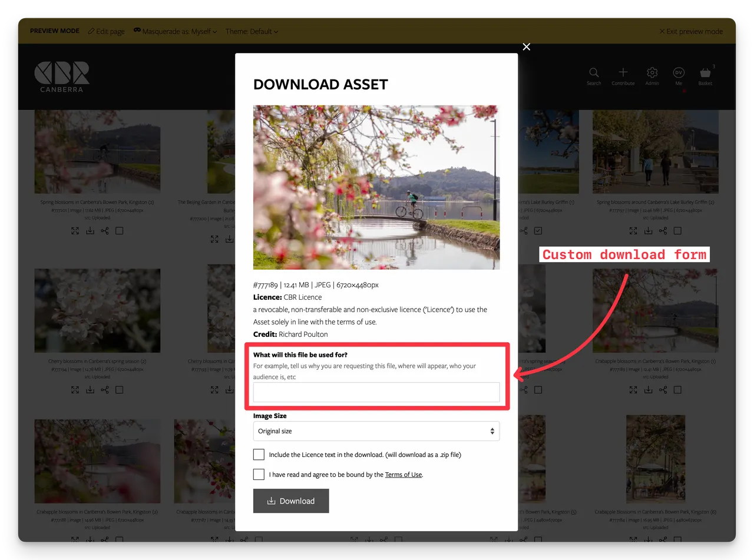Click the share icon under Cherry blossoms thumbnail
This screenshot has height=560, width=754.
(105, 389)
